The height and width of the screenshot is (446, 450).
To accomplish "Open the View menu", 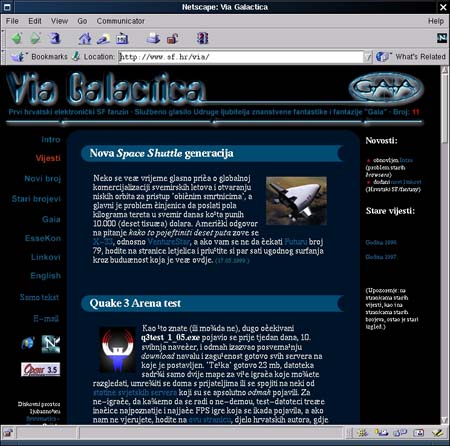I will (x=59, y=21).
